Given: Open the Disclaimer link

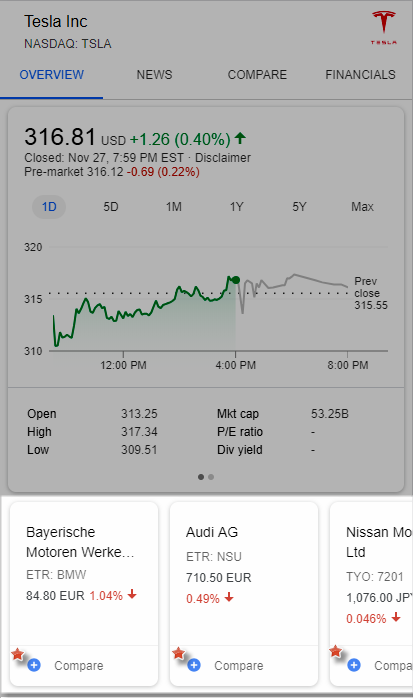Looking at the screenshot, I should tap(223, 158).
